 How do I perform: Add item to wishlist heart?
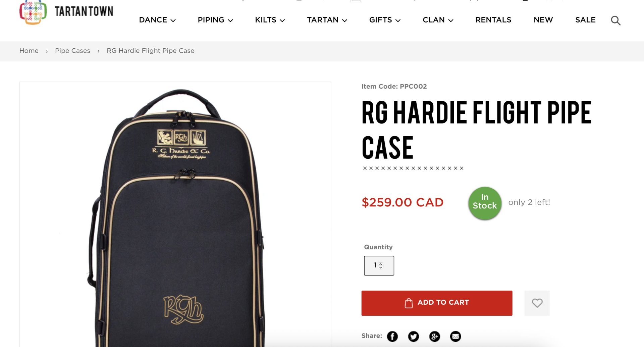[537, 303]
